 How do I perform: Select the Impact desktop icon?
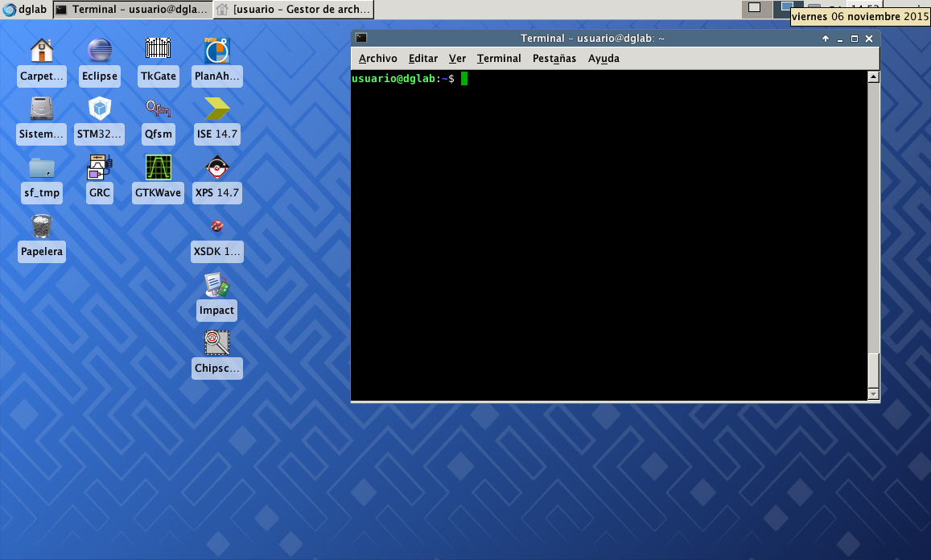[216, 286]
